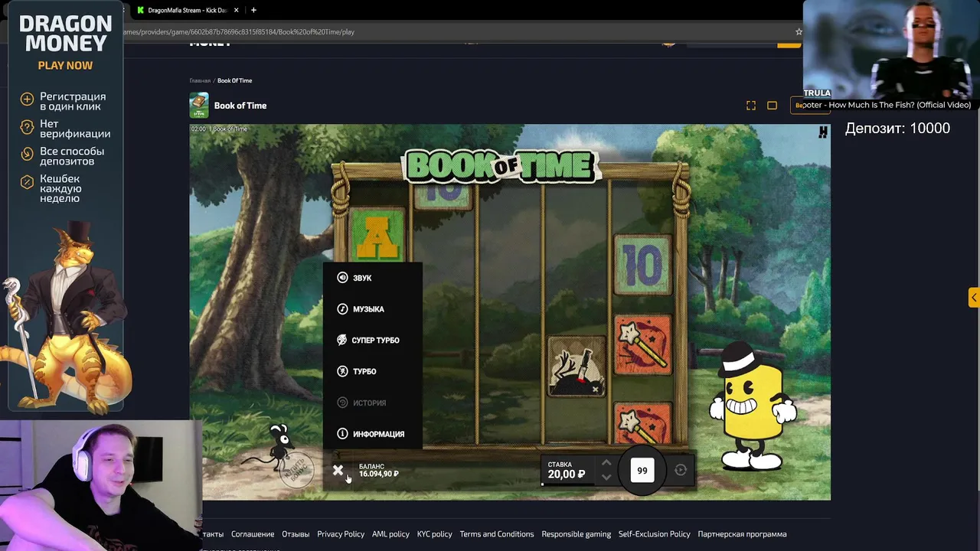Click the Book of Time game thumbnail
This screenshot has height=551, width=980.
pos(199,106)
